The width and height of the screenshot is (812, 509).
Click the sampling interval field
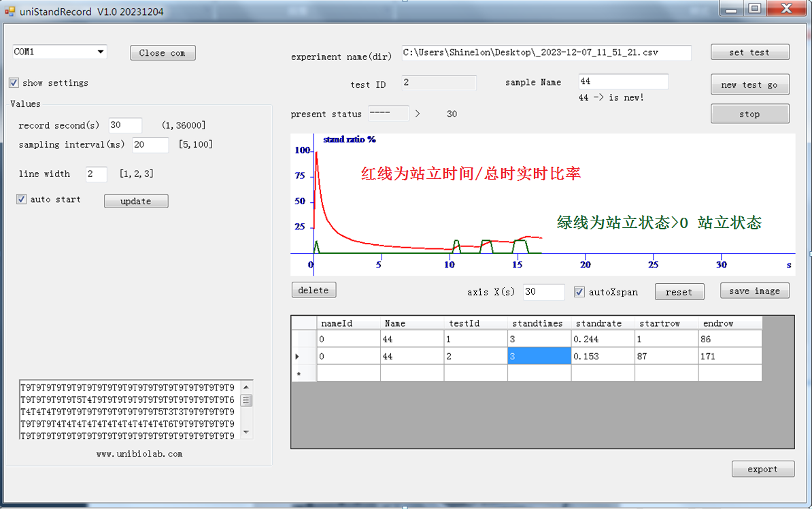pyautogui.click(x=150, y=145)
